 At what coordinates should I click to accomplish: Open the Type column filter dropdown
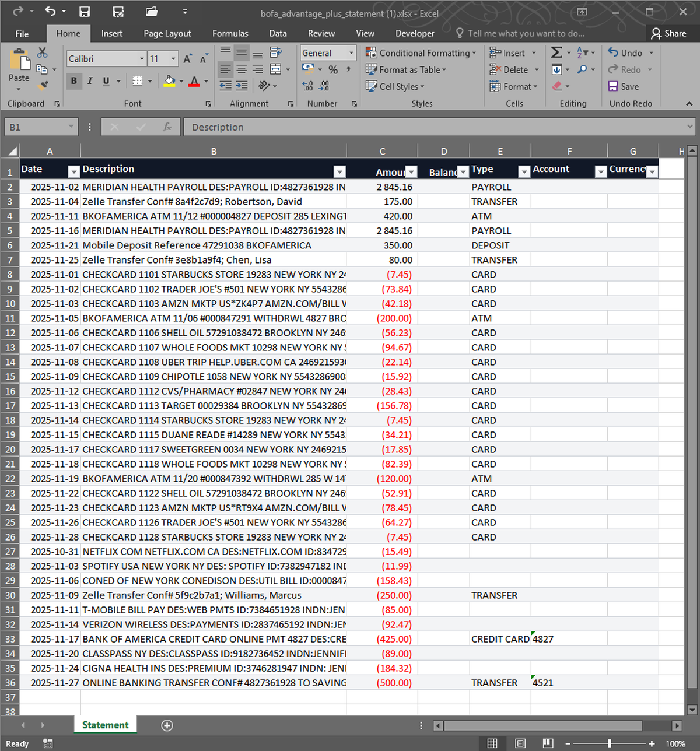point(524,171)
